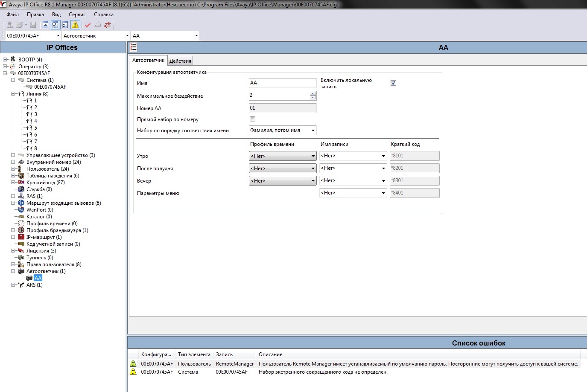Check the Прямой набор по номеру checkbox
Viewport: 587px width, 392px height.
point(252,119)
